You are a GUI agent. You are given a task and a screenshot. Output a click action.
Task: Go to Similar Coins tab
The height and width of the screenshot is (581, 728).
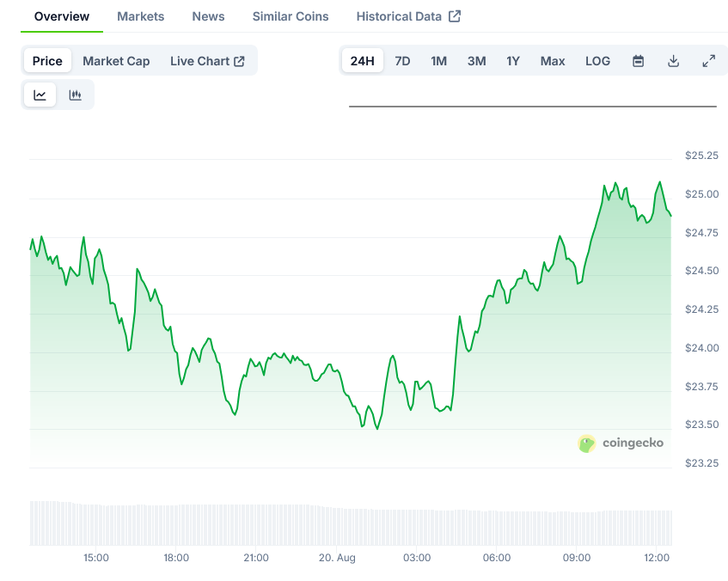click(x=291, y=16)
